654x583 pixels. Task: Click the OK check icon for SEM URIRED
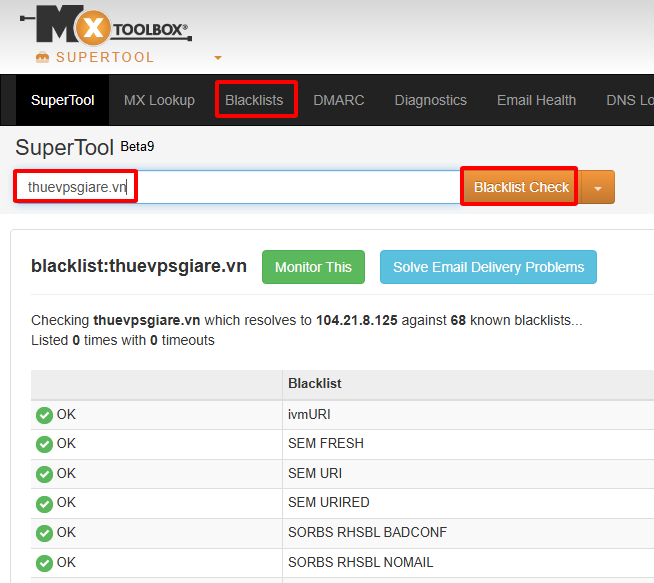pos(44,504)
